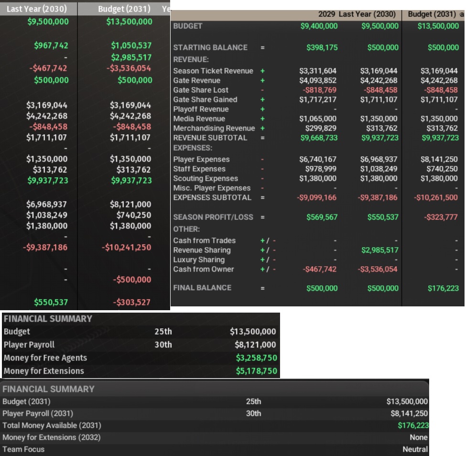Click the Luxury Sharing row label
The width and height of the screenshot is (476, 456).
point(198,260)
